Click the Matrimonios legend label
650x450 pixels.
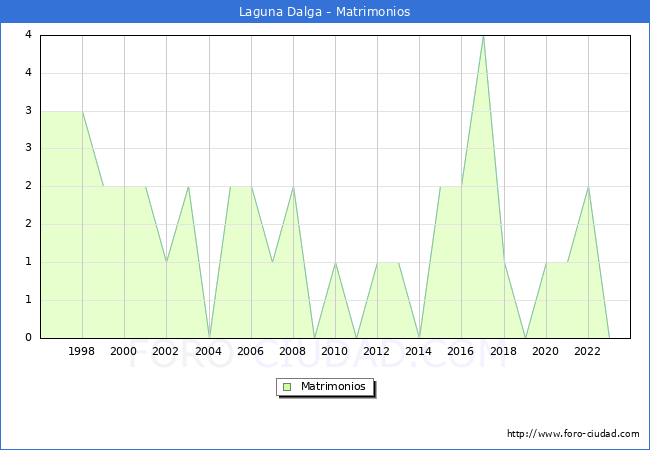coord(333,387)
